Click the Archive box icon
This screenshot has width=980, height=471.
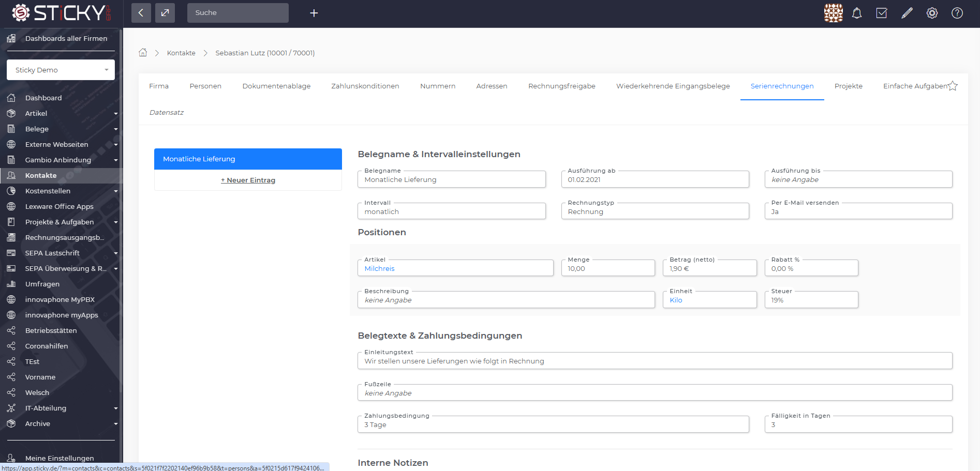click(11, 423)
